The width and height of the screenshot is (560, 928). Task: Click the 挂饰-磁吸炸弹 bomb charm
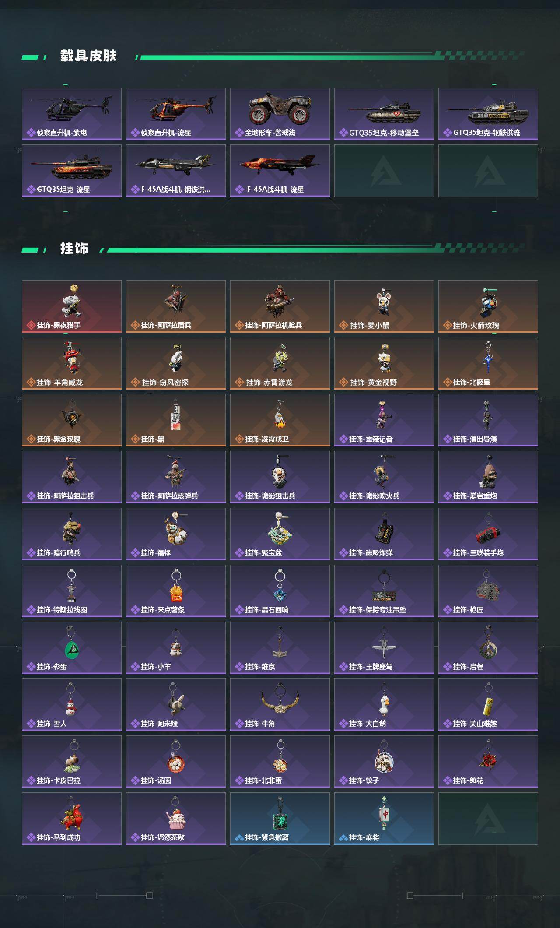pos(384,534)
